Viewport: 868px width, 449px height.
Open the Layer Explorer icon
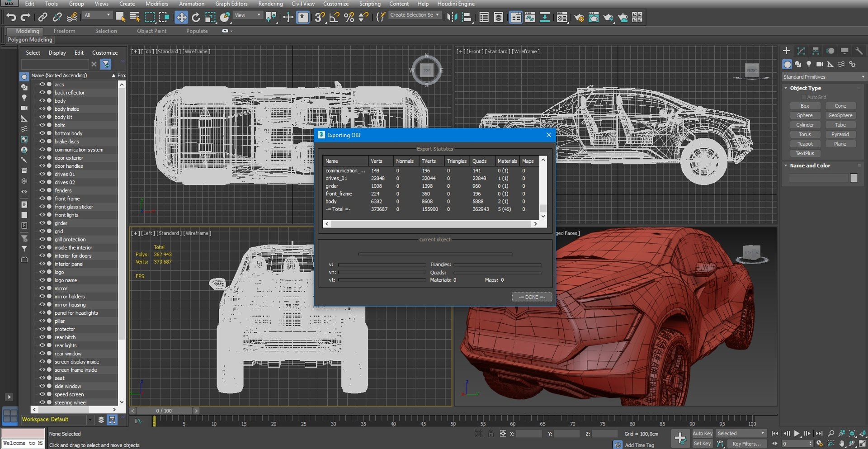499,17
